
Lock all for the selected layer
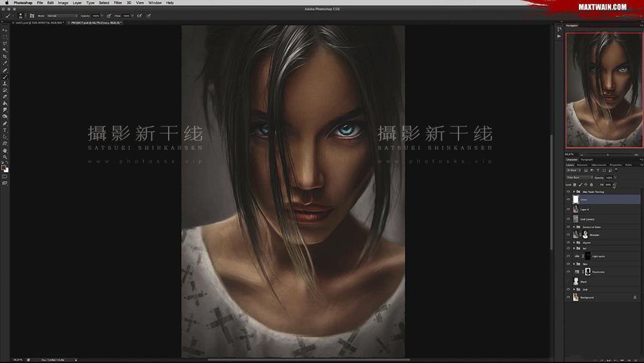pos(591,184)
